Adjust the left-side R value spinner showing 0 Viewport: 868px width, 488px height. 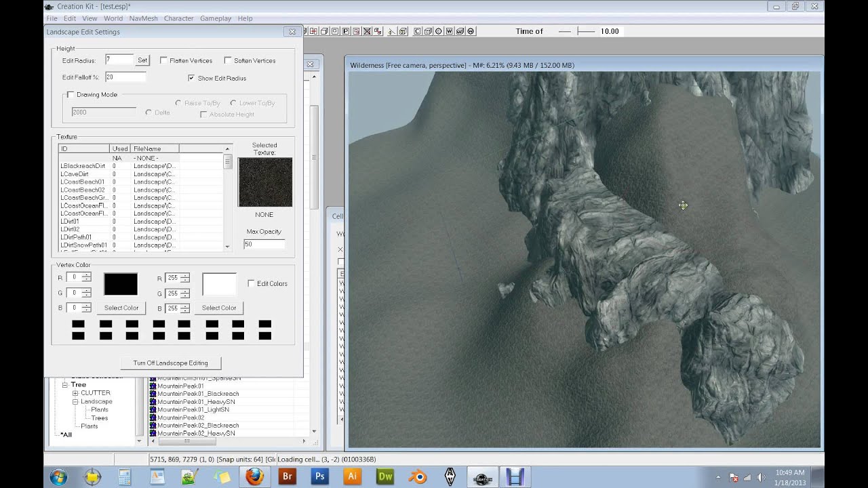tap(86, 277)
